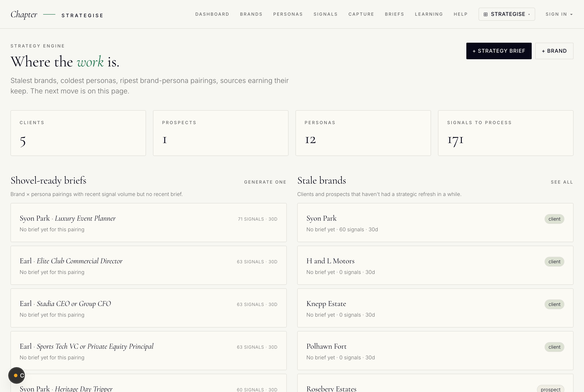Viewport: 584px width, 392px height.
Task: Open the Polhawn Fort brand card
Action: coord(435,350)
